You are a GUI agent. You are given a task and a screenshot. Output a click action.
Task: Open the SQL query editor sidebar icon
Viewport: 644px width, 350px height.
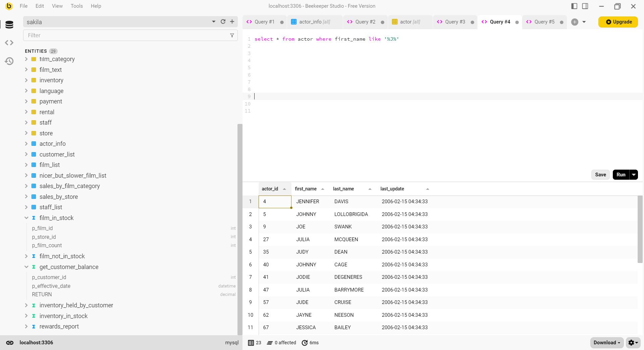click(x=9, y=43)
